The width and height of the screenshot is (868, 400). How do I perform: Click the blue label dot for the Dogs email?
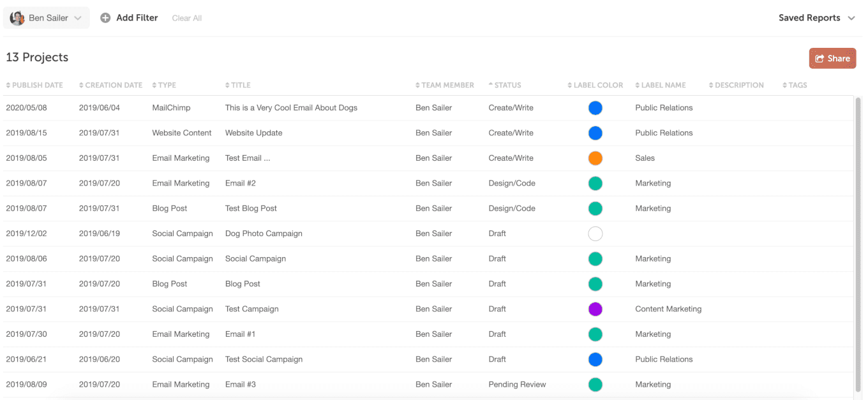tap(595, 108)
